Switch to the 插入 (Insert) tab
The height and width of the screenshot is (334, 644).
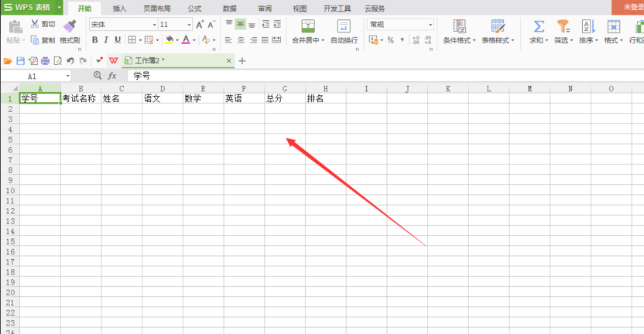(119, 9)
